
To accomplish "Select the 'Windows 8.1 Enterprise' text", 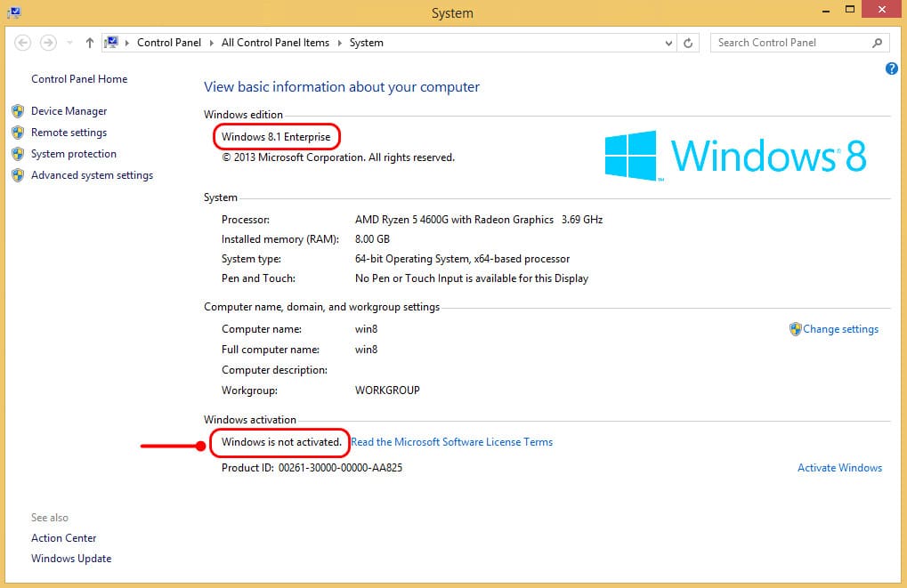I will pyautogui.click(x=276, y=137).
